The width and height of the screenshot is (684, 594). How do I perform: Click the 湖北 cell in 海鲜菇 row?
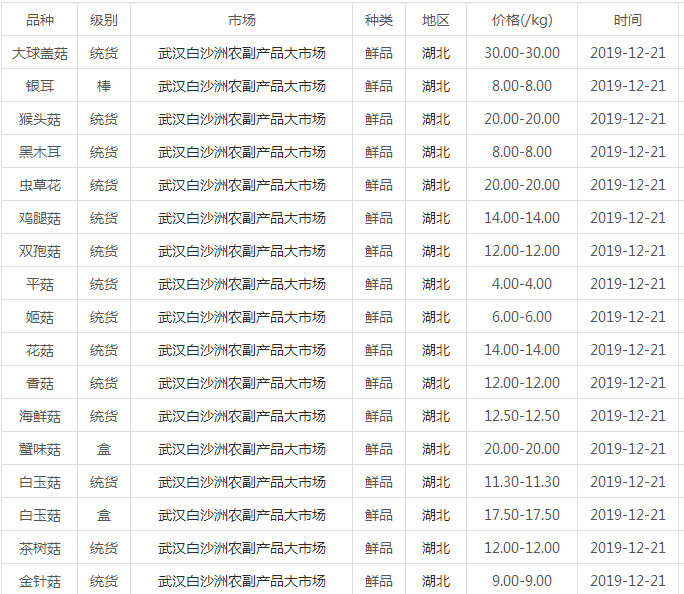436,416
